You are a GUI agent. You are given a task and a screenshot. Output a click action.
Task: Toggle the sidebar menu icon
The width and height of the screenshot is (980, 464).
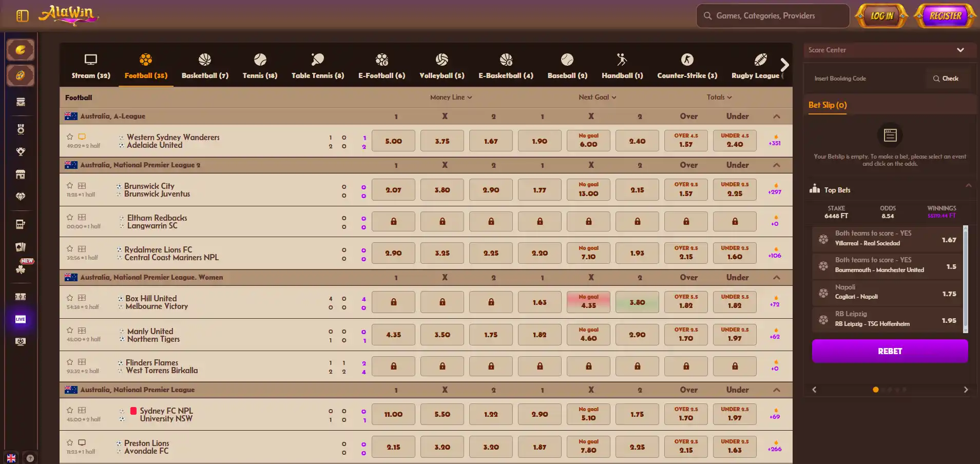coord(22,16)
